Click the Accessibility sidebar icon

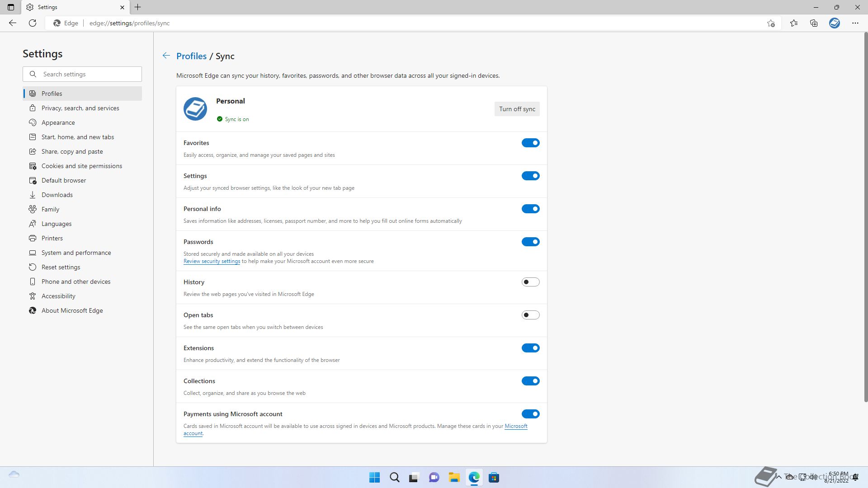tap(33, 296)
